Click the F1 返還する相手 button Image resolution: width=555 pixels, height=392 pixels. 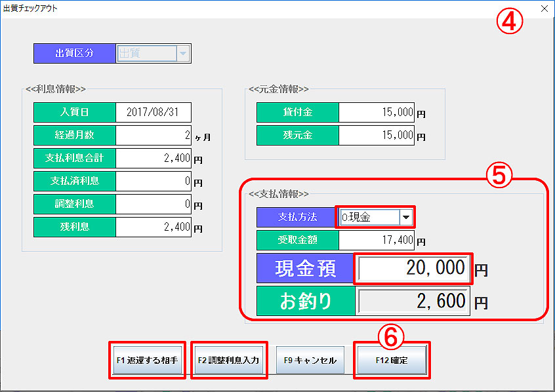[x=147, y=359]
